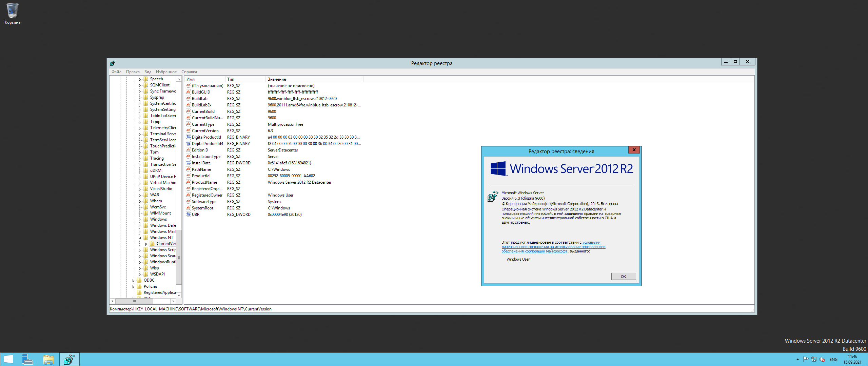Screen dimensions: 868x366
Task: Expand the SQMClient key
Action: coord(139,85)
